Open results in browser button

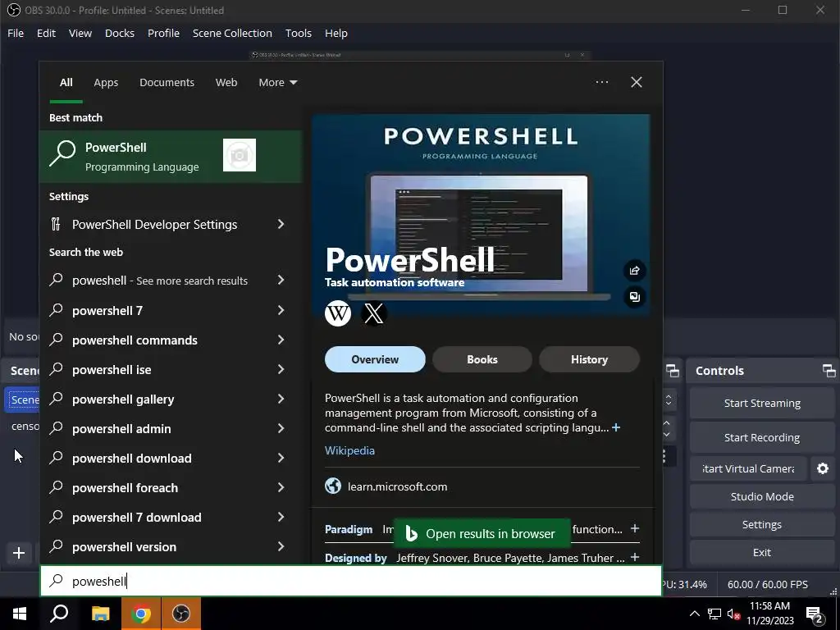pos(482,533)
